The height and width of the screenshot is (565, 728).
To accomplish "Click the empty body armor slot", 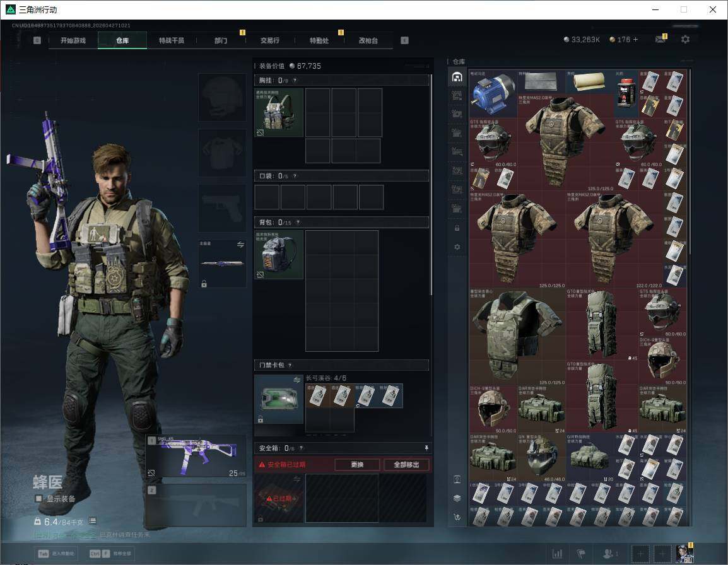I will [222, 153].
